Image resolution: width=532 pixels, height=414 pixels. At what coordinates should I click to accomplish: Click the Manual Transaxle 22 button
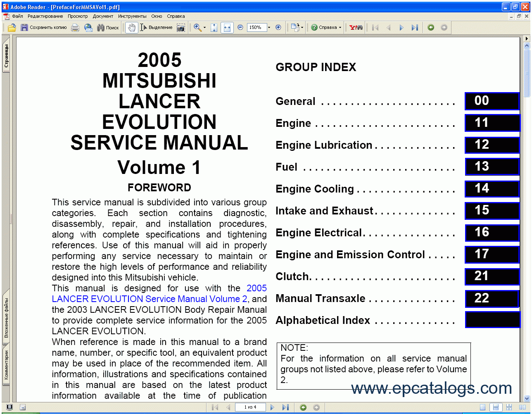pyautogui.click(x=492, y=299)
